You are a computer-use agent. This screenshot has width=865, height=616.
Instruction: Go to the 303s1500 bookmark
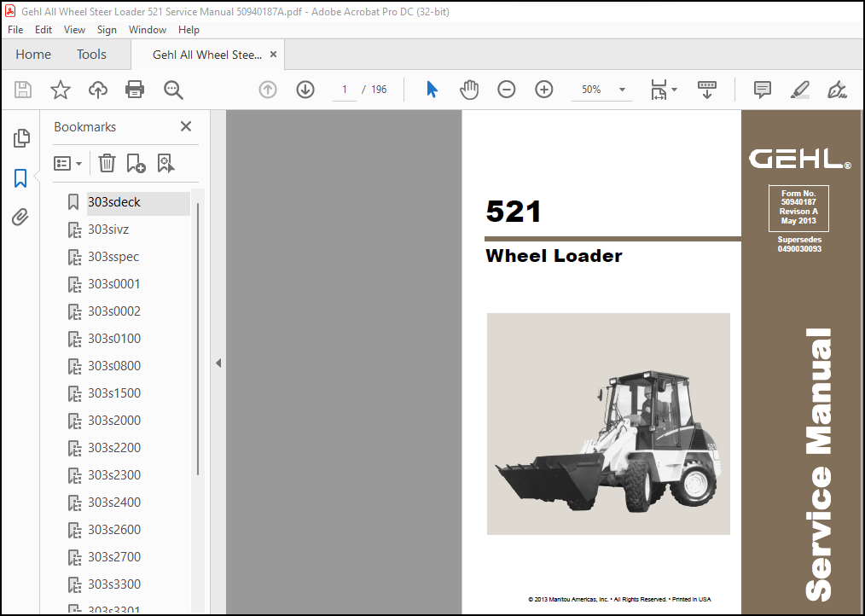pyautogui.click(x=114, y=393)
